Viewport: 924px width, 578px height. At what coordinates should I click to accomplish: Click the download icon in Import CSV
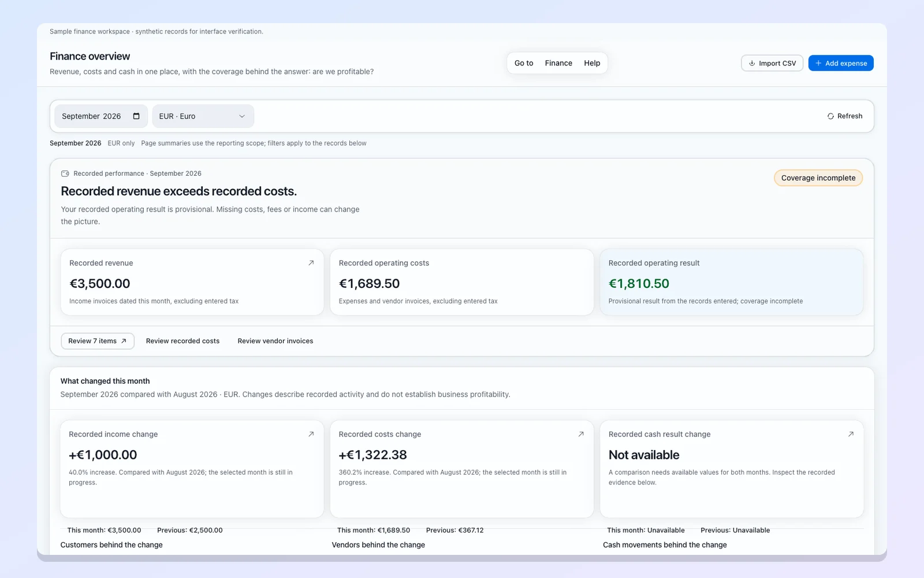pyautogui.click(x=752, y=63)
